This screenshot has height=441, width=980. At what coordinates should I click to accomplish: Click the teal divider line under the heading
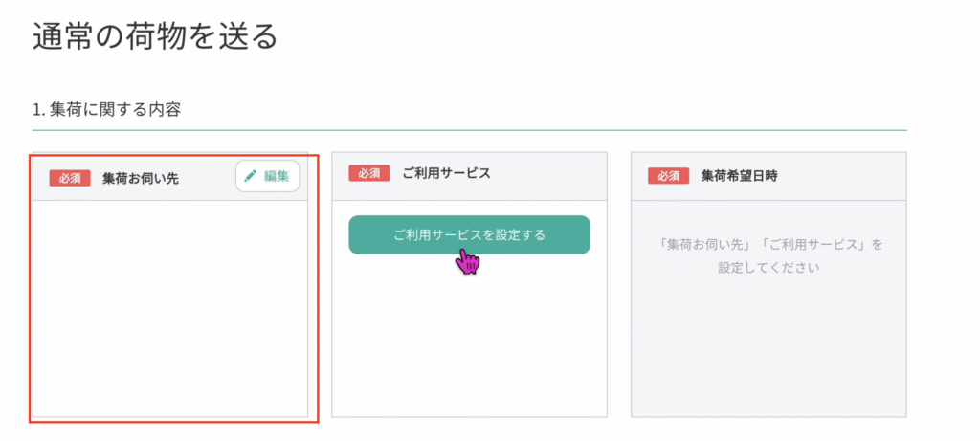coord(469,130)
